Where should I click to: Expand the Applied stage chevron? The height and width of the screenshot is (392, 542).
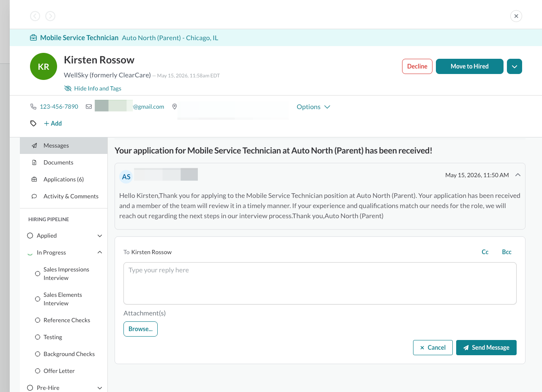[x=100, y=236]
